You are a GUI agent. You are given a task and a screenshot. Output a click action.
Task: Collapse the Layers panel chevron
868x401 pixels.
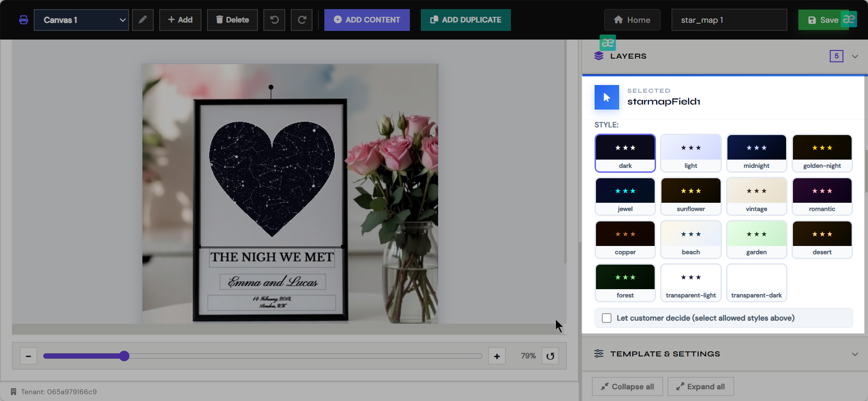click(855, 56)
